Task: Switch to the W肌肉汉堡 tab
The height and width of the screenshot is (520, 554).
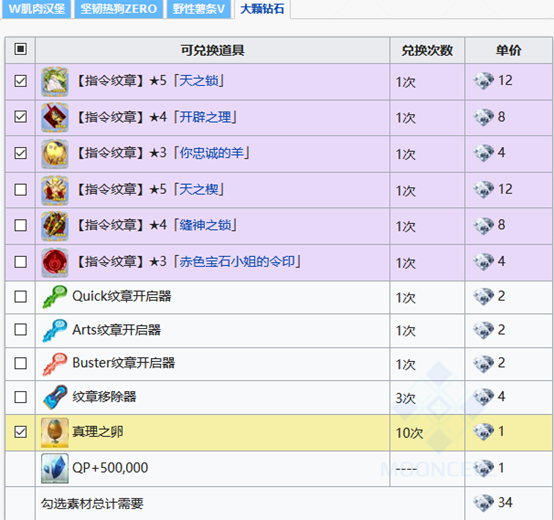Action: (37, 9)
